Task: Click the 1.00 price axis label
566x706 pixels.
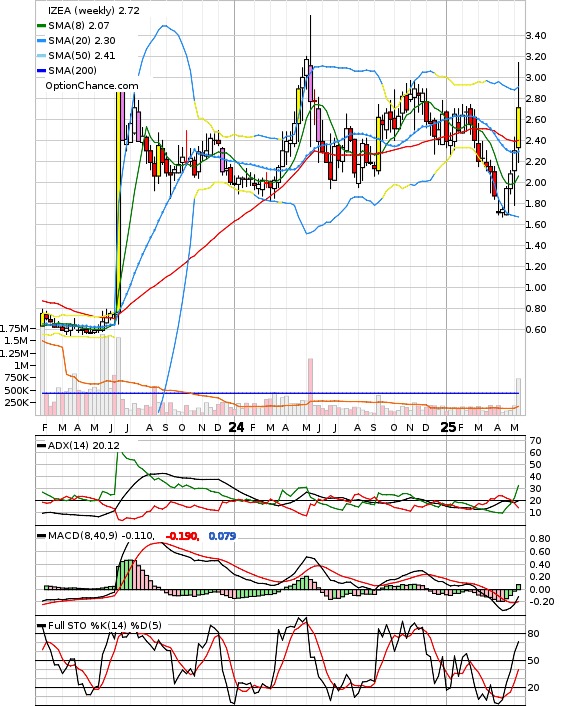Action: point(536,288)
